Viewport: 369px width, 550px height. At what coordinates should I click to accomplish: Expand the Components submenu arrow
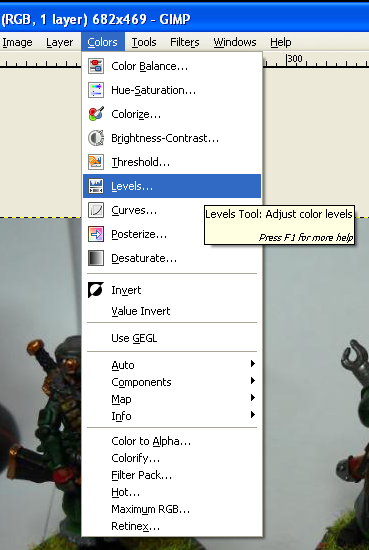click(253, 381)
